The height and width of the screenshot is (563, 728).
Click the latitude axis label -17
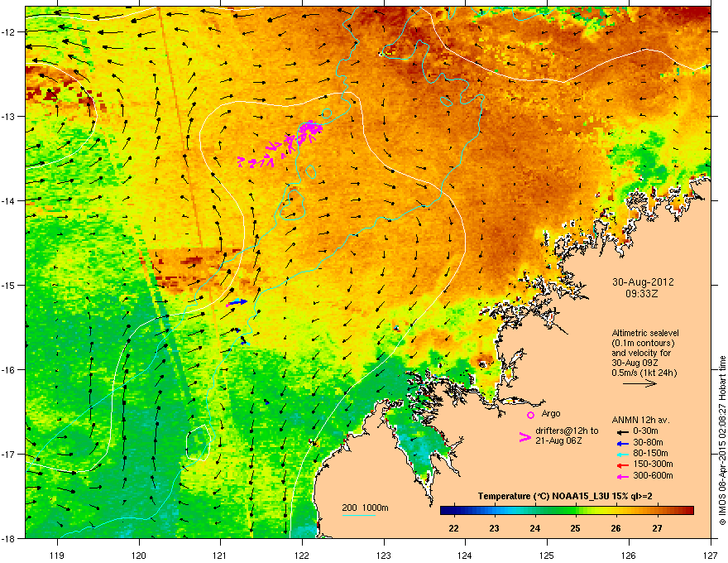(x=9, y=454)
